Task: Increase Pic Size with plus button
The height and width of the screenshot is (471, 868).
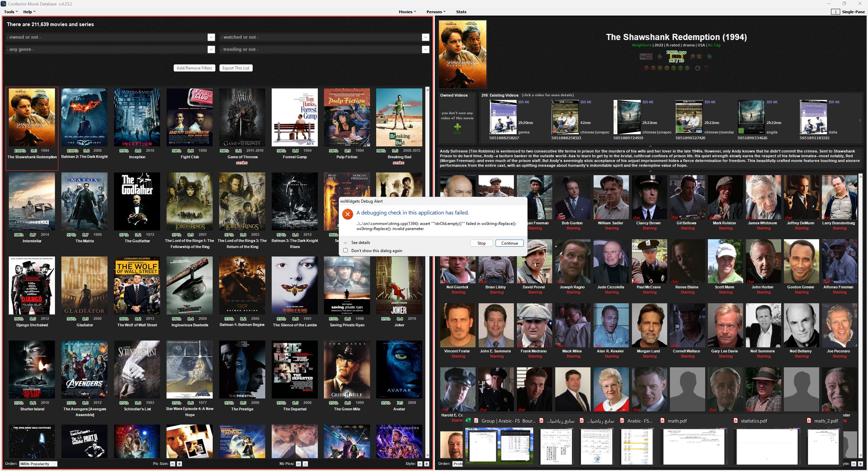Action: click(x=179, y=464)
